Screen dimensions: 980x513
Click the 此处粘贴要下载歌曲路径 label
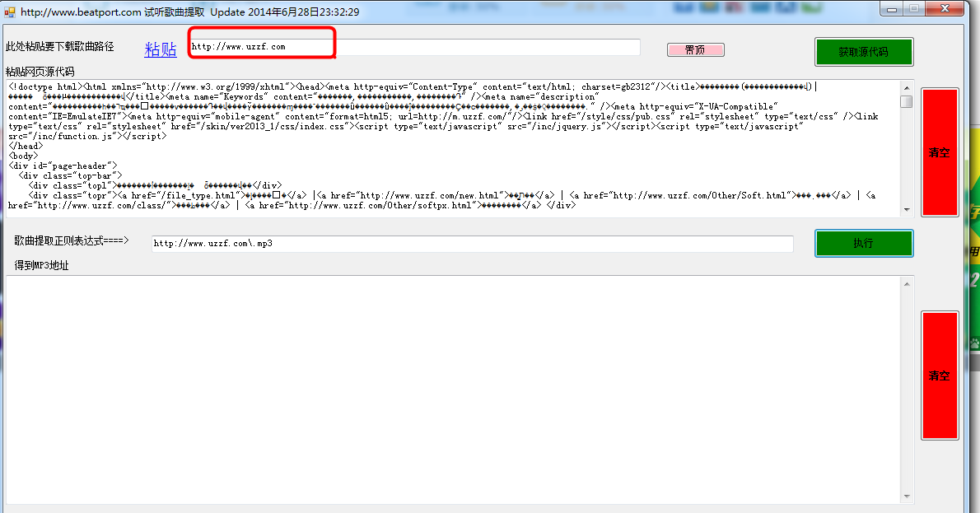click(x=60, y=47)
